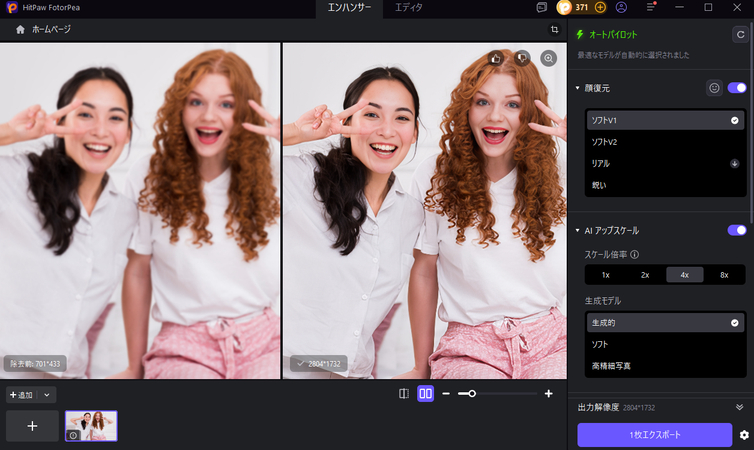Screen dimensions: 754x450
Task: Open the feedback message icon in title bar
Action: (541, 7)
